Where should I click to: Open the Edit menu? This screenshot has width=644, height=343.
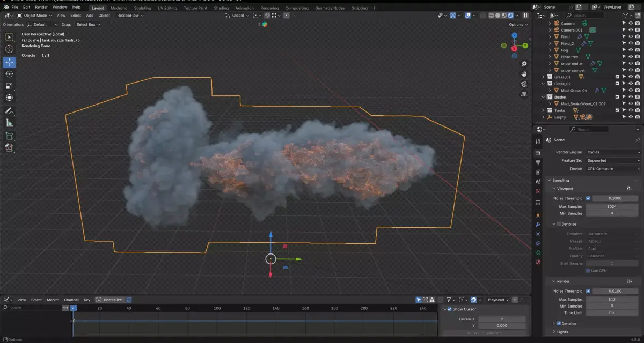[26, 8]
